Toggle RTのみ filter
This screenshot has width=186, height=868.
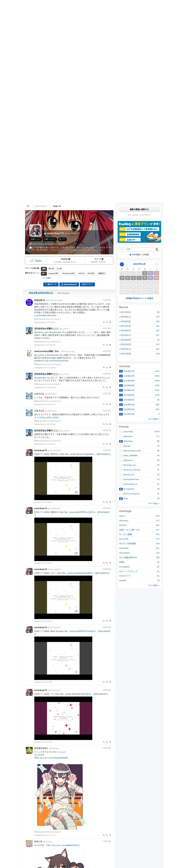pos(82,274)
